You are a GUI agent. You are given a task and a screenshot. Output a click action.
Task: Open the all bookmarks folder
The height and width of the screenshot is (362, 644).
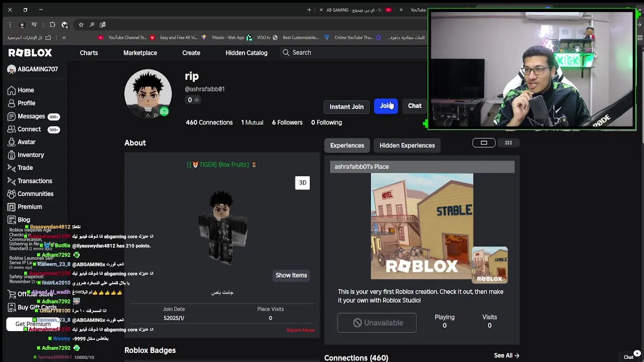pyautogui.click(x=29, y=38)
